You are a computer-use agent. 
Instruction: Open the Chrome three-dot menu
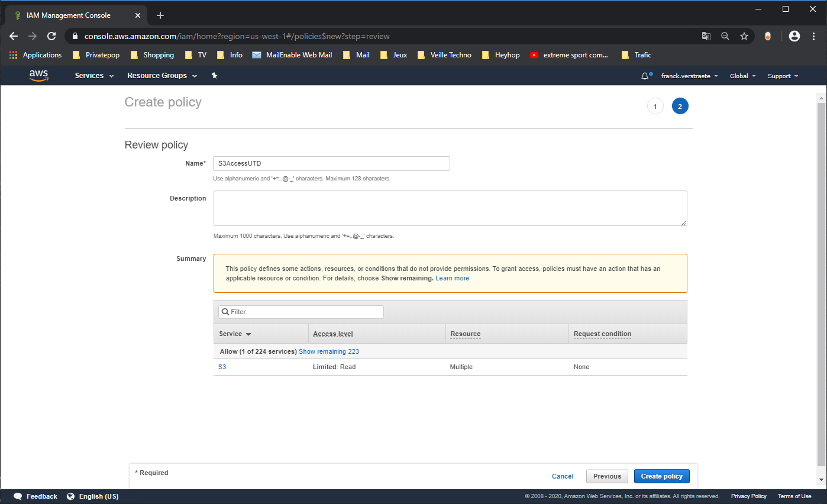click(813, 36)
